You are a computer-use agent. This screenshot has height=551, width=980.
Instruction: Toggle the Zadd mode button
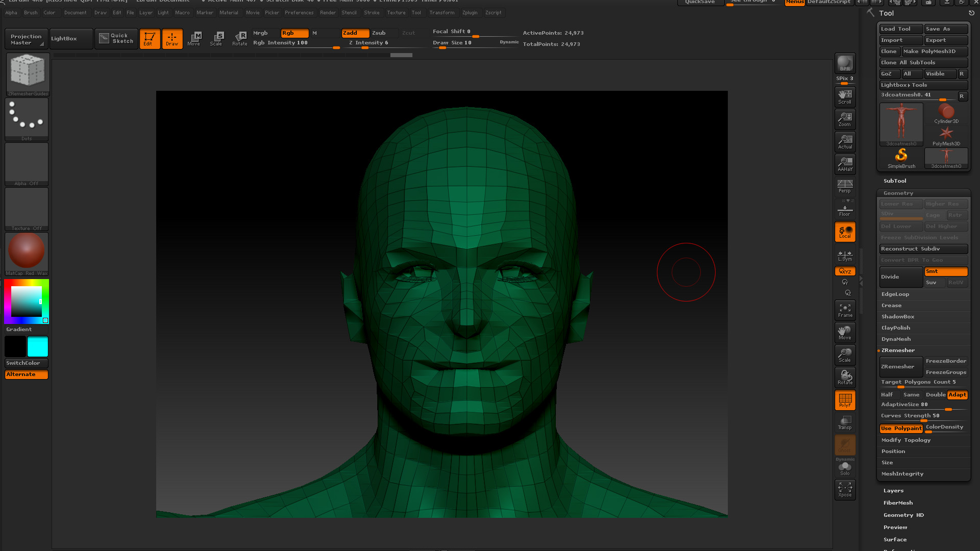[355, 33]
